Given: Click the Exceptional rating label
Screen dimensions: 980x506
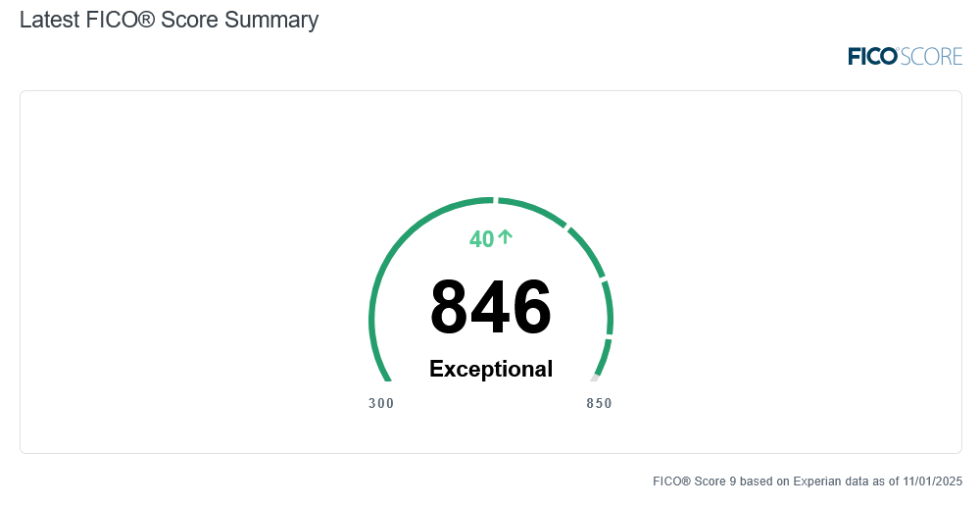Looking at the screenshot, I should point(491,370).
